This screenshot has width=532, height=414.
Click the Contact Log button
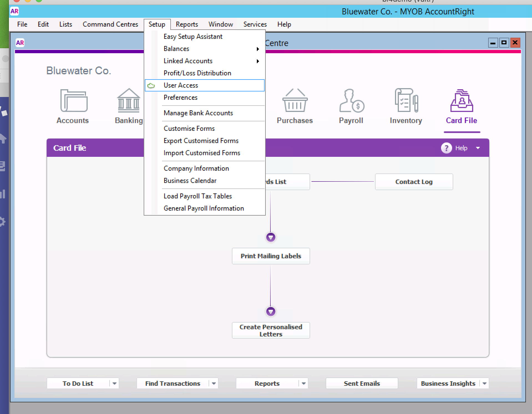(x=414, y=182)
